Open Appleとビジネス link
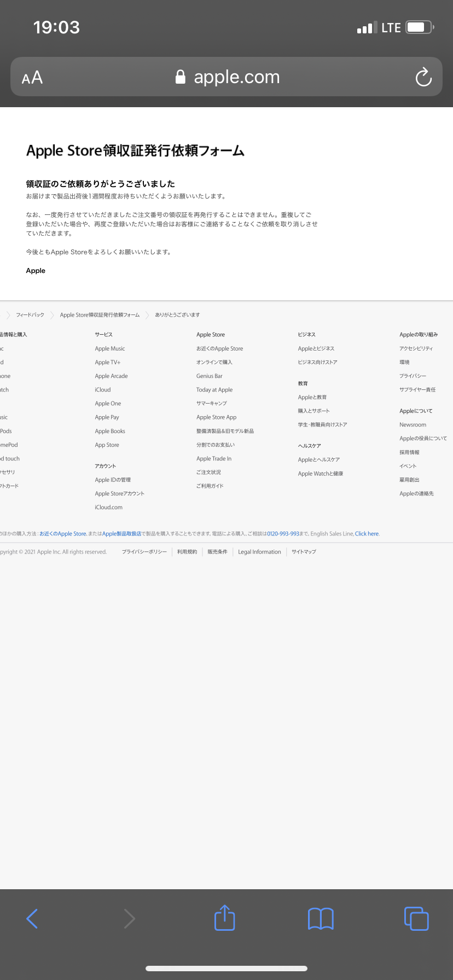The height and width of the screenshot is (980, 453). click(316, 349)
